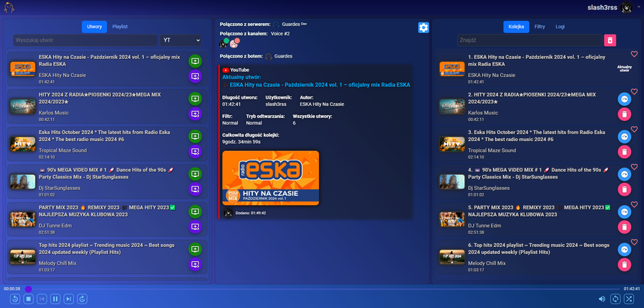Click green add button for DJ Tunne Edm track

point(195,212)
